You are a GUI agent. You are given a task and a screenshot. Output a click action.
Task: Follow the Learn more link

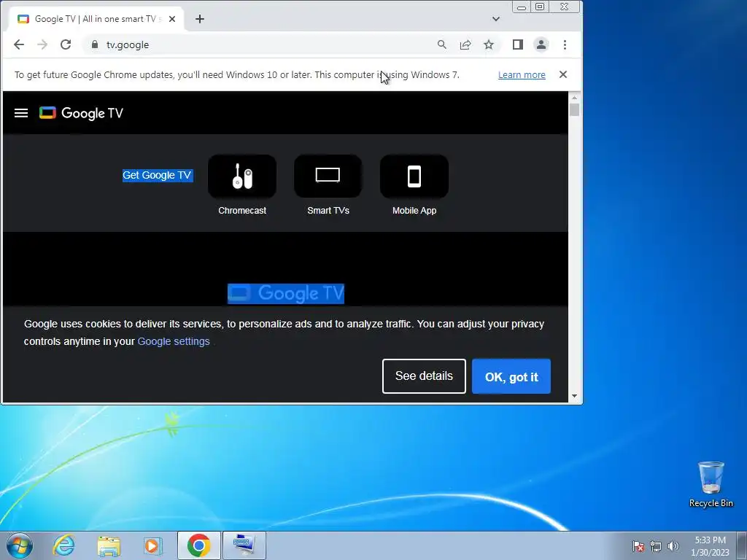522,75
